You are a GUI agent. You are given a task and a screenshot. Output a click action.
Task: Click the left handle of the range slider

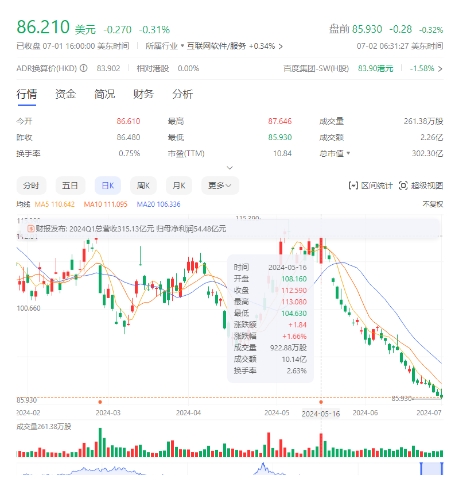click(x=421, y=468)
